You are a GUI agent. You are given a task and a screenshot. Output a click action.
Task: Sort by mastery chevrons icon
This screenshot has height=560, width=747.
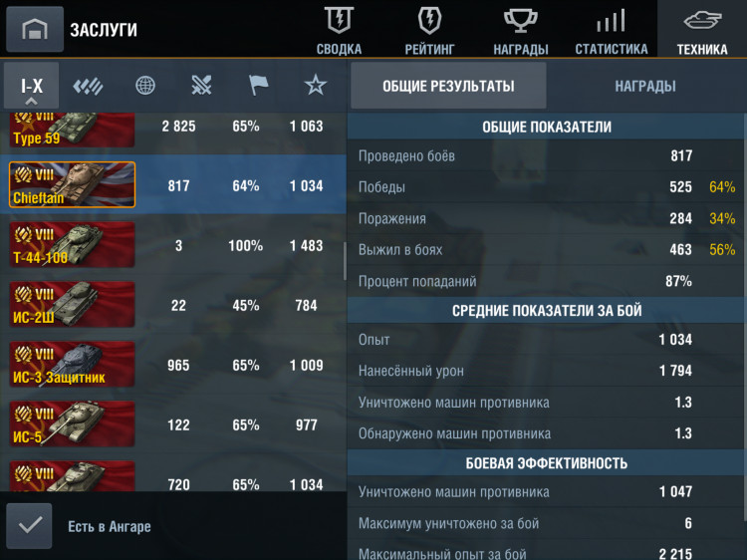tap(88, 86)
